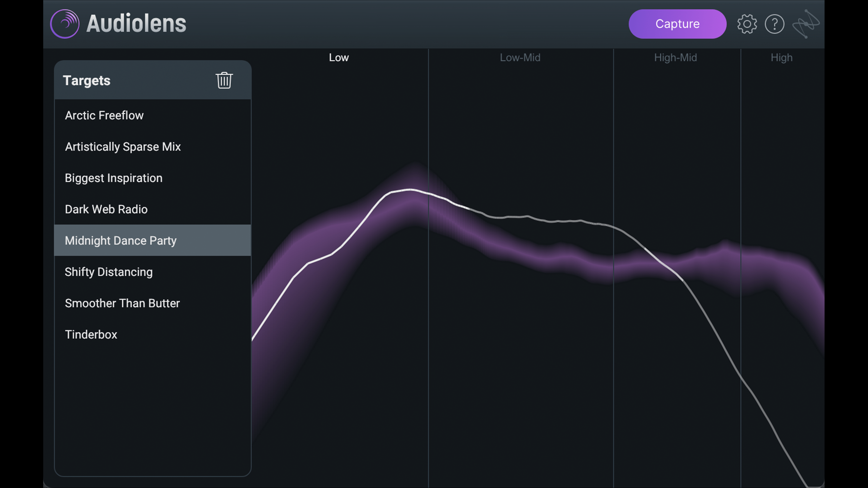Open help via the question mark icon
Viewport: 868px width, 488px height.
[775, 24]
